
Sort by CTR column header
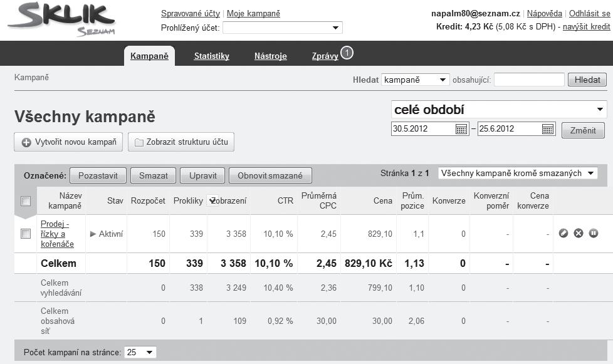point(285,200)
